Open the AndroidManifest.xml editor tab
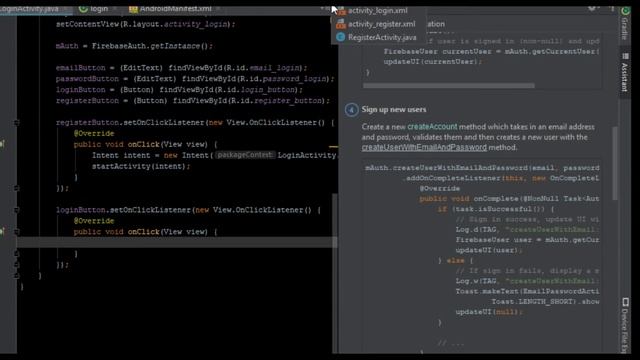The height and width of the screenshot is (360, 640). click(x=175, y=9)
